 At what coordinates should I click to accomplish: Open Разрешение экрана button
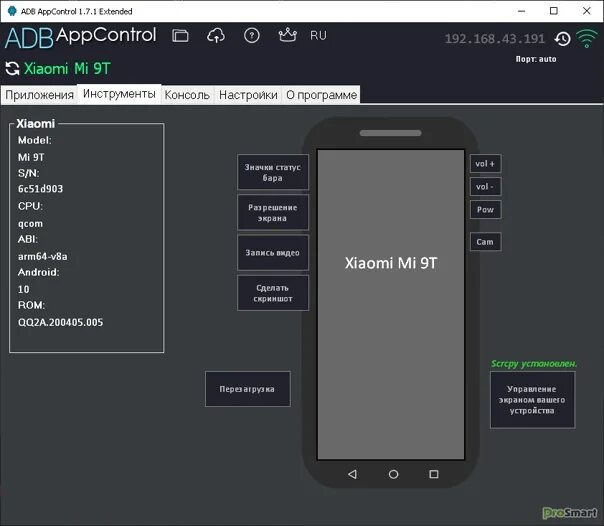(273, 213)
